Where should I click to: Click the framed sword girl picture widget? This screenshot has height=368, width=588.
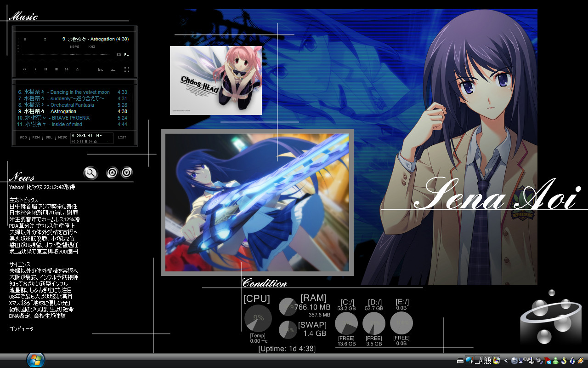pos(257,202)
